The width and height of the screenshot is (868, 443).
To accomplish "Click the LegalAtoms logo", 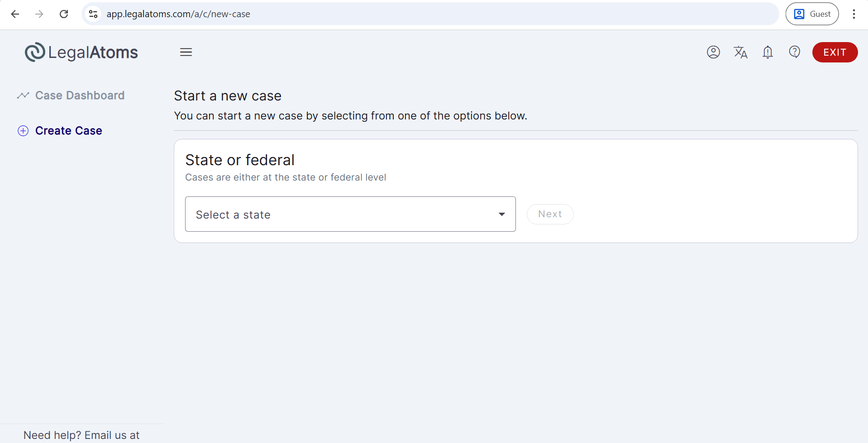I will [x=81, y=52].
